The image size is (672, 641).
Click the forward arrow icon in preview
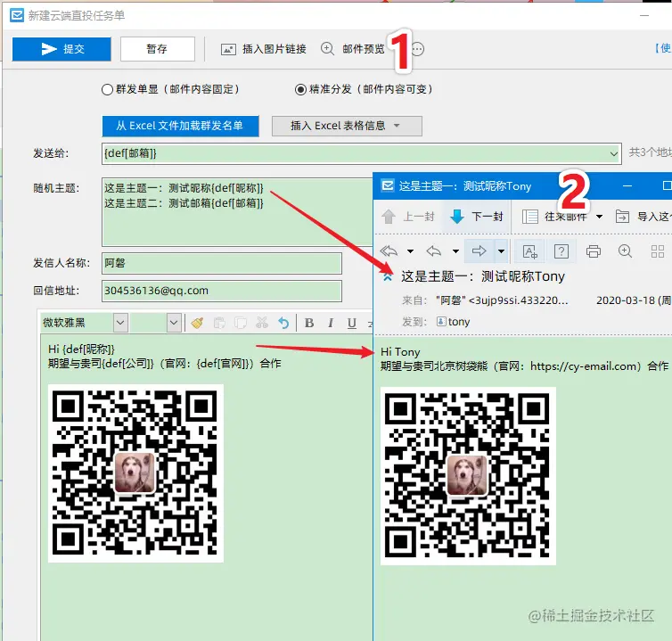pyautogui.click(x=479, y=251)
